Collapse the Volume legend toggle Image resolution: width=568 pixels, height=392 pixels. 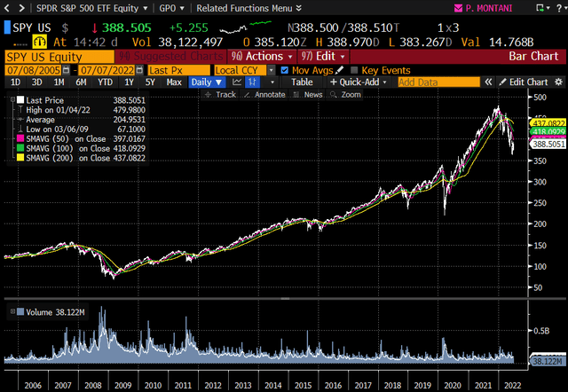(x=12, y=311)
